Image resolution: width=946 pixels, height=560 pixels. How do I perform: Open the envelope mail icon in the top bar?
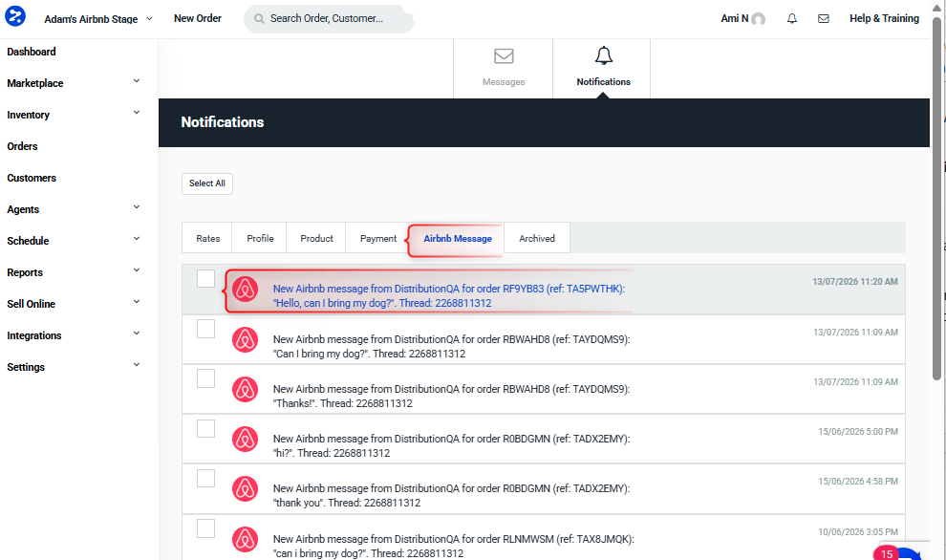coord(823,19)
